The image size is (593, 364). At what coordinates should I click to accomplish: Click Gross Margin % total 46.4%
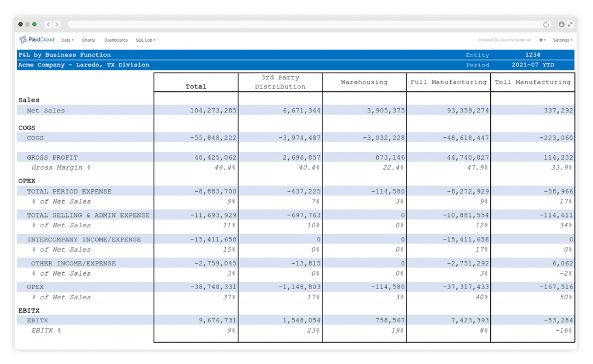tap(225, 167)
